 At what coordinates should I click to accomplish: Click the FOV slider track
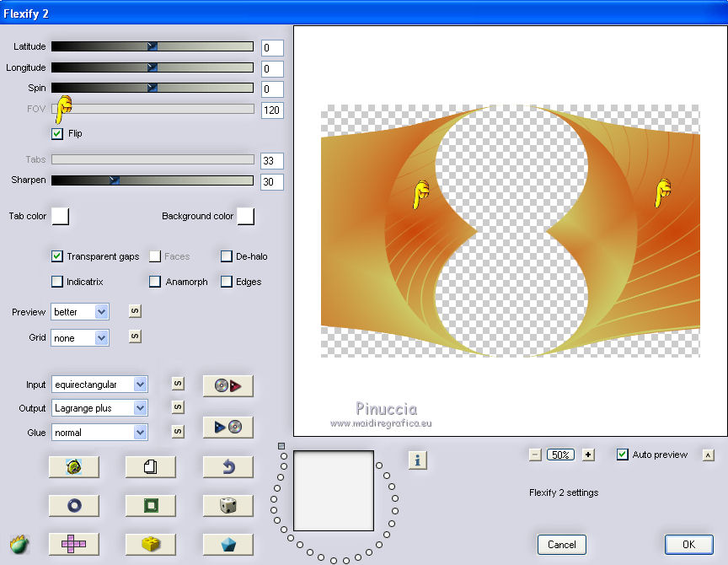[x=153, y=109]
